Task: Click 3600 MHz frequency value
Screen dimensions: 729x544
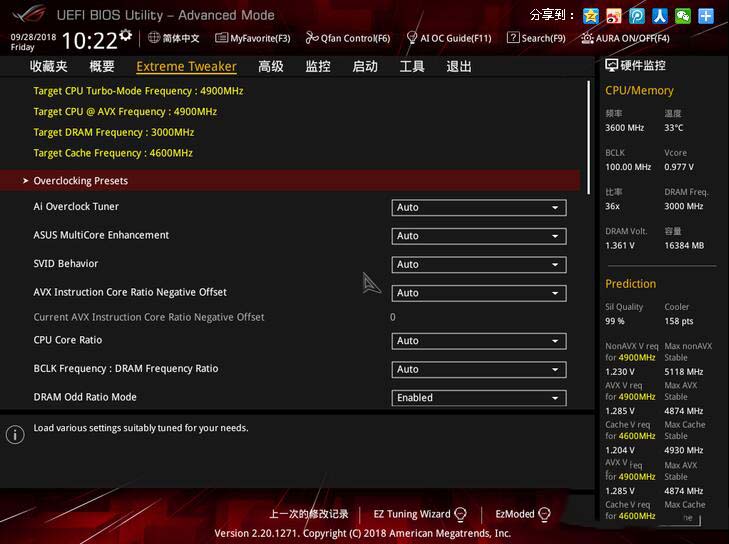Action: (x=624, y=128)
